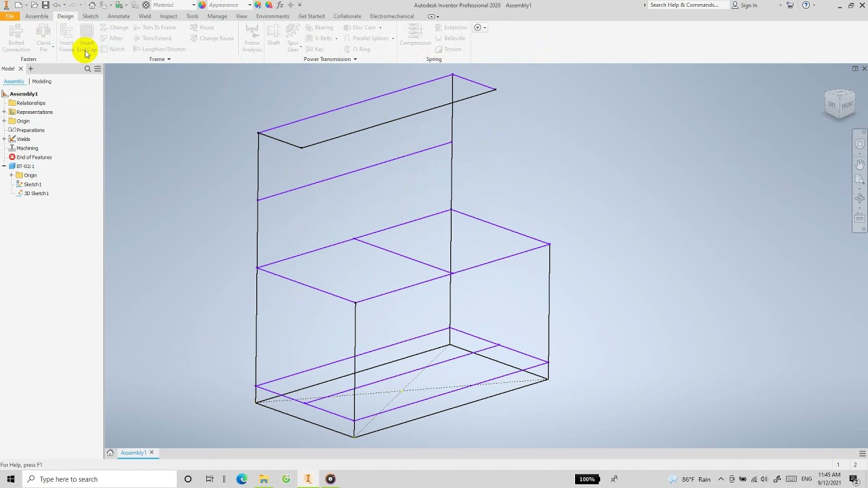This screenshot has width=868, height=488.
Task: Create a new file from the quick access toolbar
Action: [18, 5]
